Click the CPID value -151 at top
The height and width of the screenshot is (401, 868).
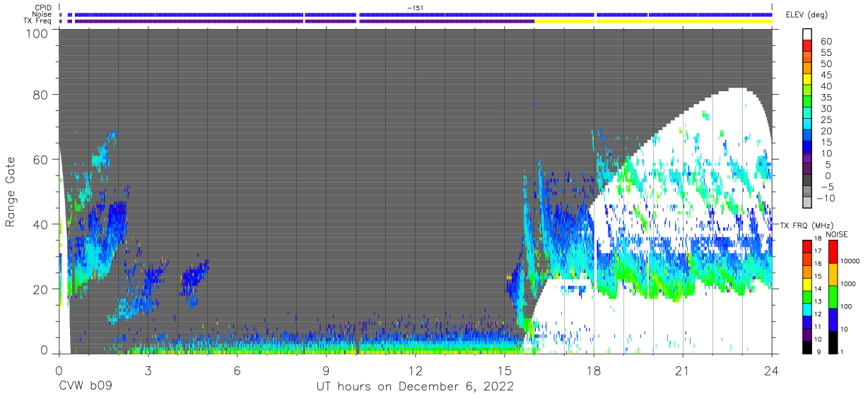[416, 8]
